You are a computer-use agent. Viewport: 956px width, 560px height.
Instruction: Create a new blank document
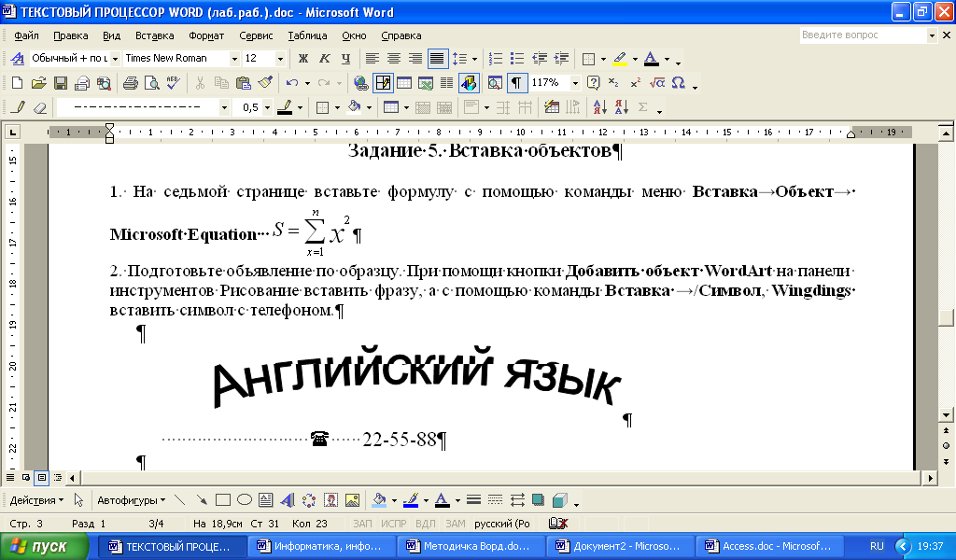(17, 83)
